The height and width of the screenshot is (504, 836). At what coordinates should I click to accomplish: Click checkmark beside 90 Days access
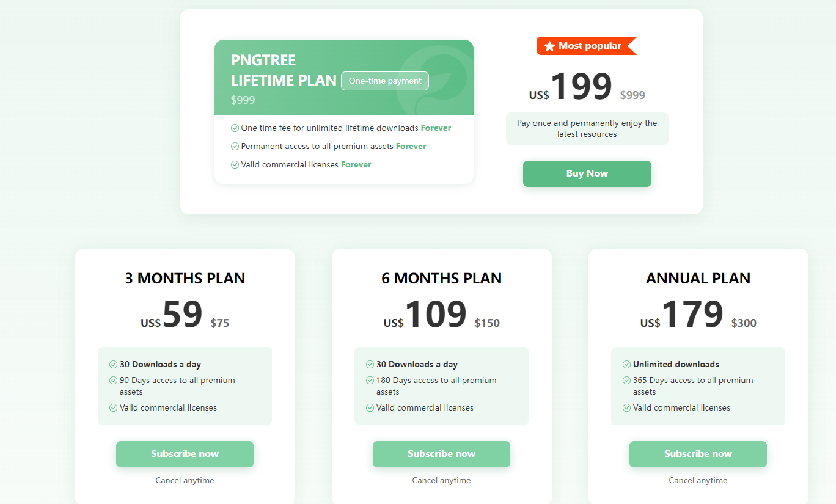(x=113, y=381)
